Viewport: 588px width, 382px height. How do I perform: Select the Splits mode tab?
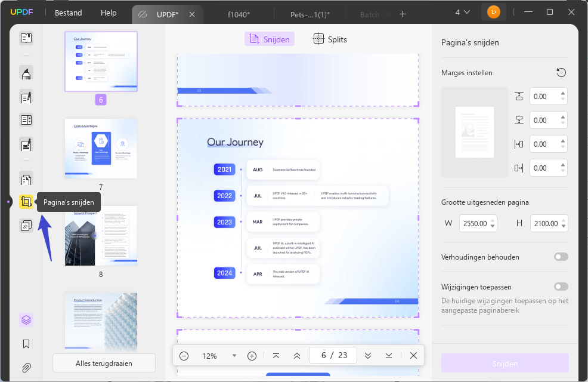tap(330, 39)
